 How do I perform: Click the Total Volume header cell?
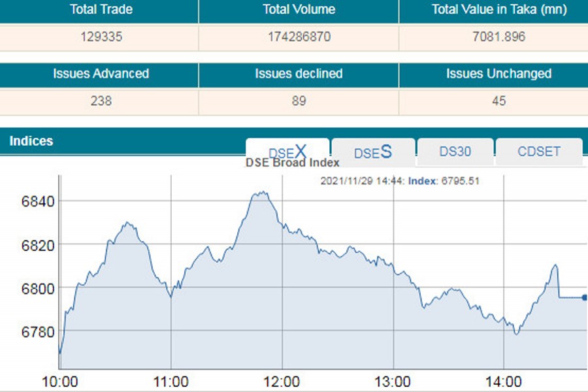coord(299,10)
